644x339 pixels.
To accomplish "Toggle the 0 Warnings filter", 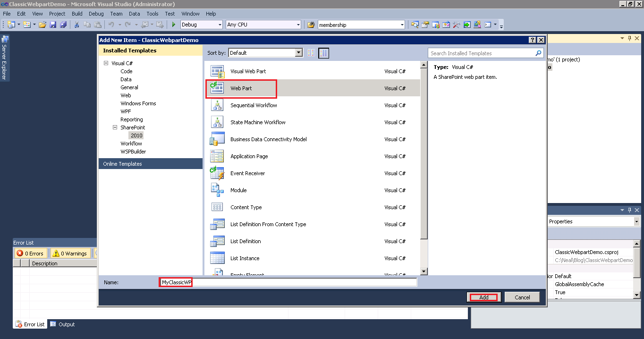I will 70,253.
